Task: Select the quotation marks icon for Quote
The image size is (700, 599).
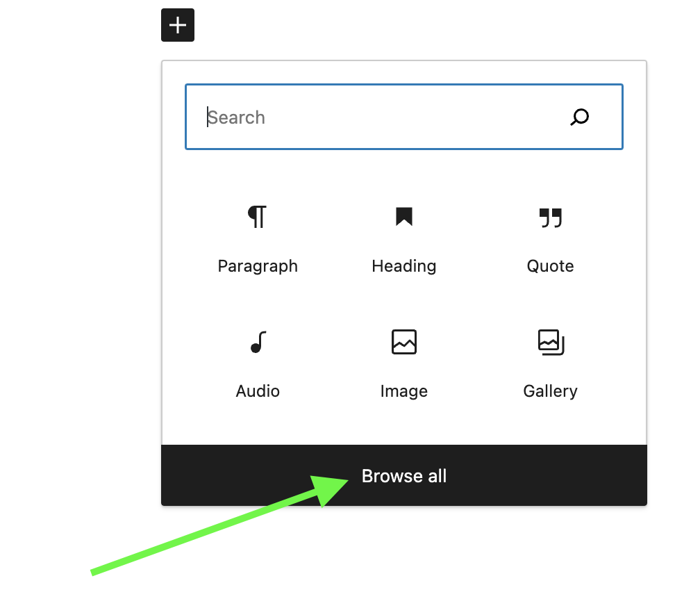Action: click(x=550, y=218)
